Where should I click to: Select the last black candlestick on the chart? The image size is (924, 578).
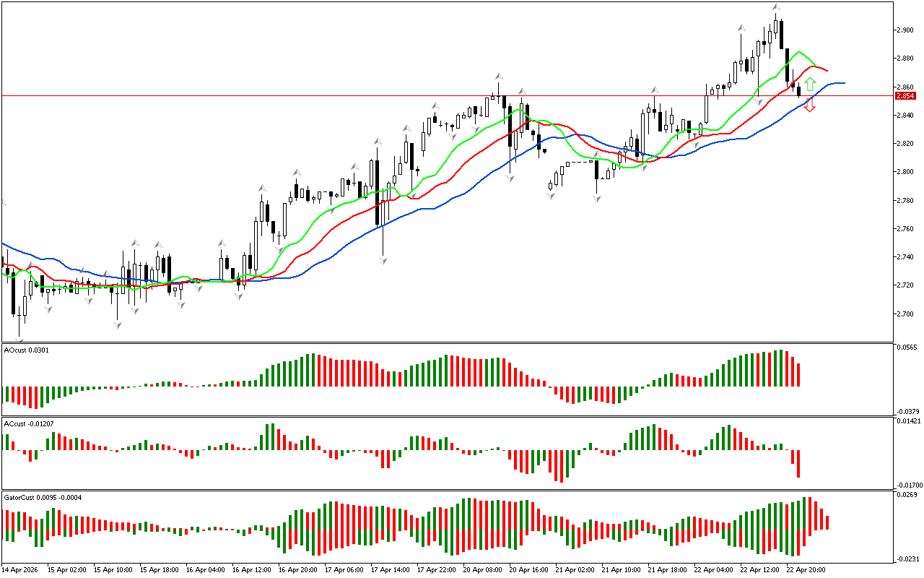tap(798, 89)
